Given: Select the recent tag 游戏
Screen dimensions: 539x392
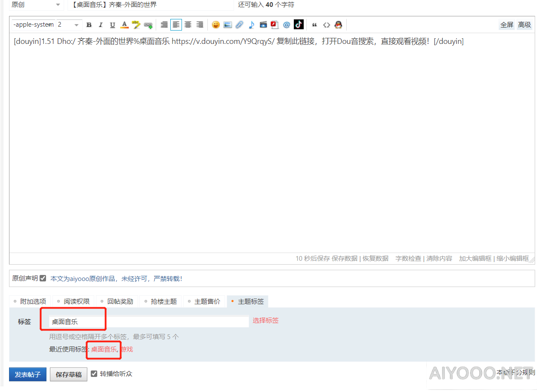Looking at the screenshot, I should [126, 349].
